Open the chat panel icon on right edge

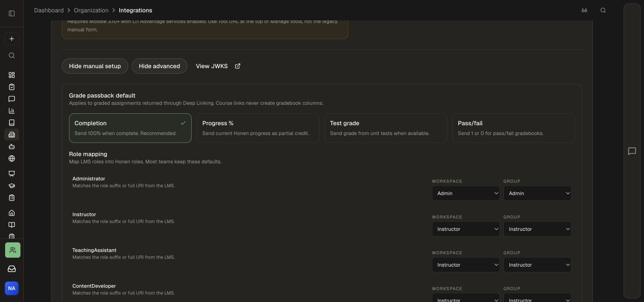click(632, 151)
